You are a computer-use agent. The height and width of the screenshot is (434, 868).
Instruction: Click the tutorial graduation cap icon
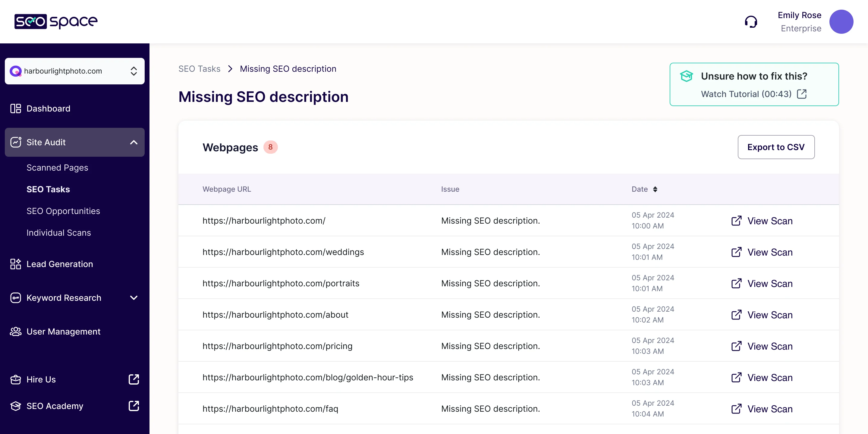coord(686,76)
